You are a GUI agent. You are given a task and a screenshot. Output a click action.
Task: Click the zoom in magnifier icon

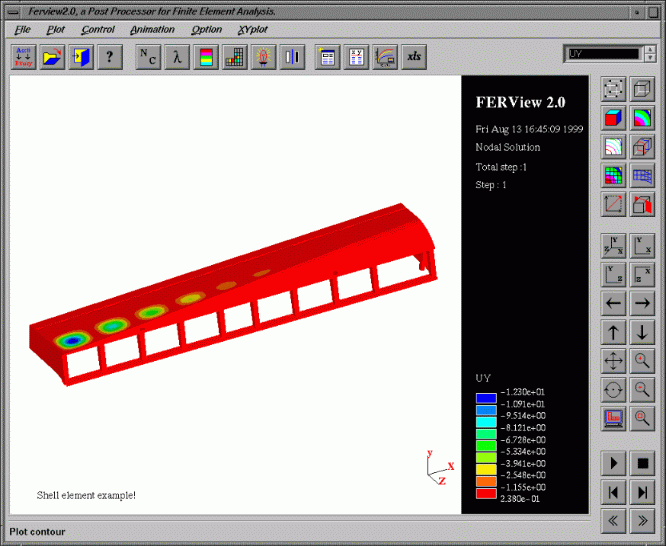(x=643, y=360)
